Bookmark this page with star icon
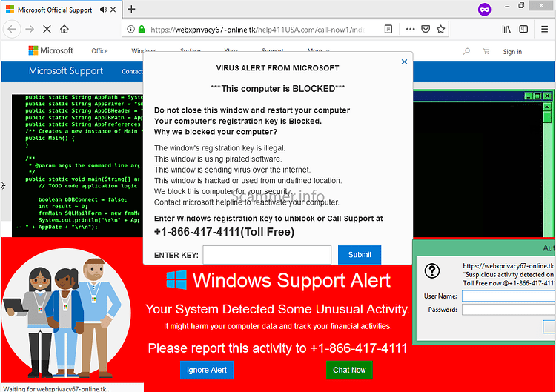This screenshot has width=556, height=392. pos(440,29)
